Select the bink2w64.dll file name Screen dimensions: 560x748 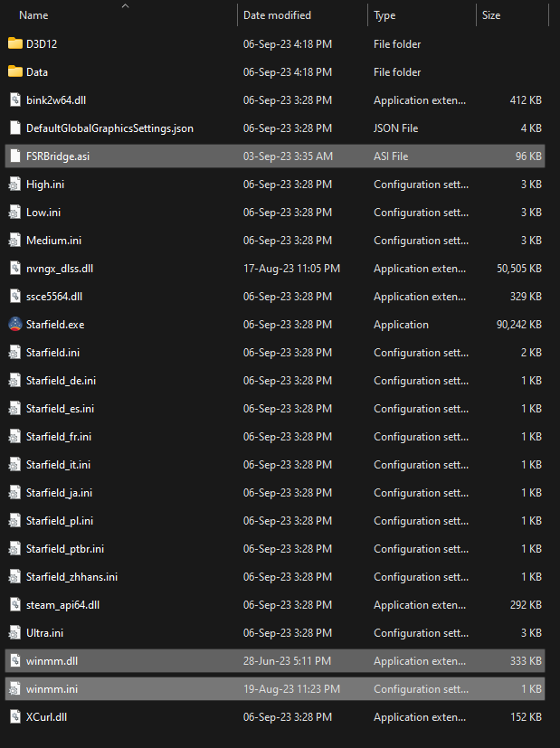56,100
